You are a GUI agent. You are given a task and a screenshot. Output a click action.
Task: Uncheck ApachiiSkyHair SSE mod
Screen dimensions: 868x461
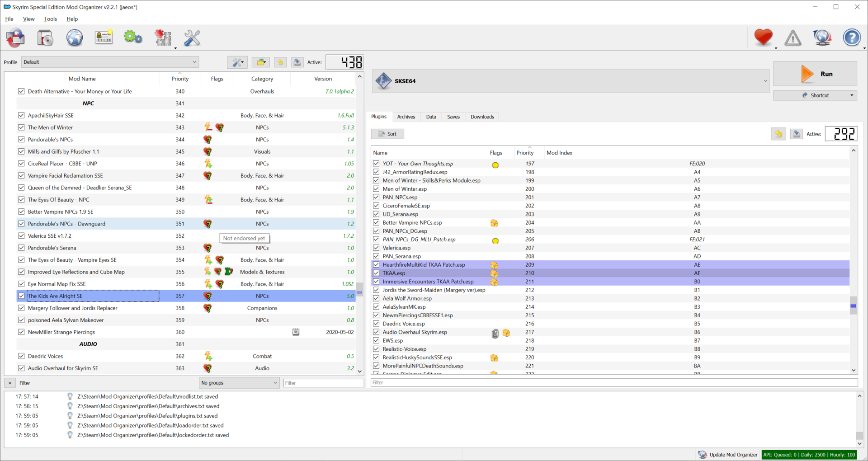21,115
